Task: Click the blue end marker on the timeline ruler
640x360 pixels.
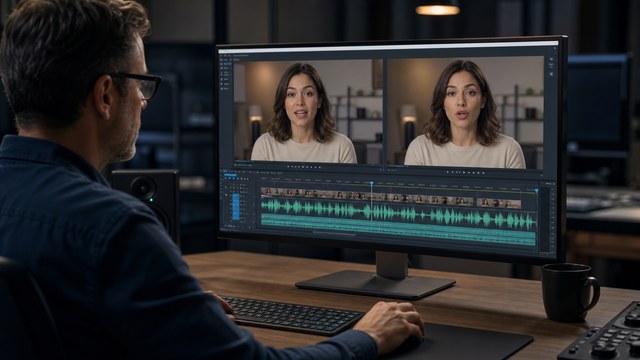Action: pyautogui.click(x=536, y=191)
